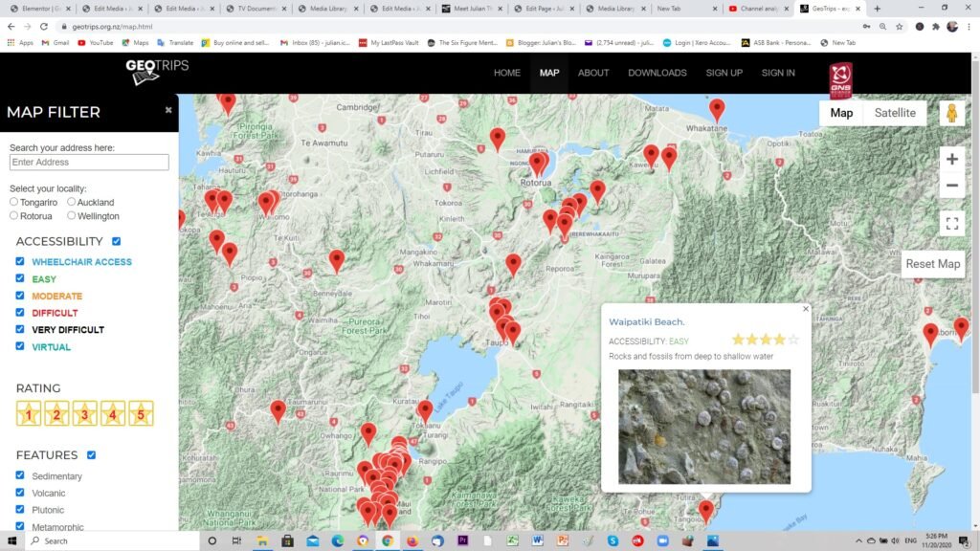Open new browser tab
This screenshot has height=551, width=980.
pyautogui.click(x=877, y=9)
